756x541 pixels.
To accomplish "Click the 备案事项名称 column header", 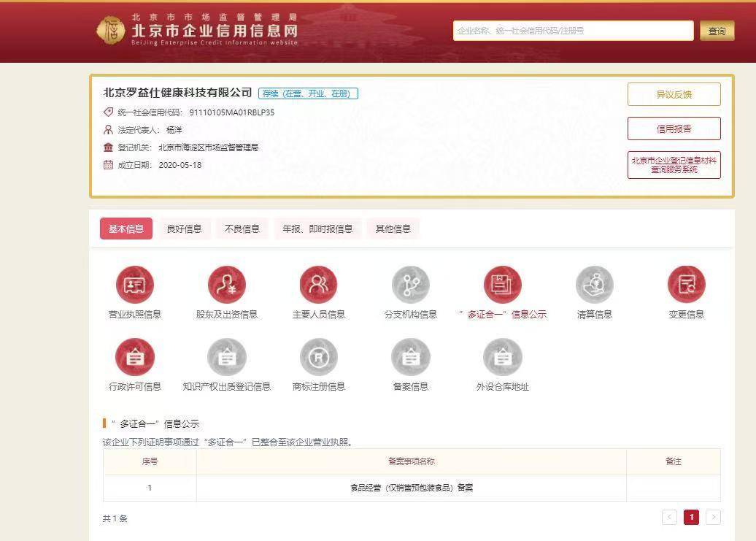I will click(412, 461).
